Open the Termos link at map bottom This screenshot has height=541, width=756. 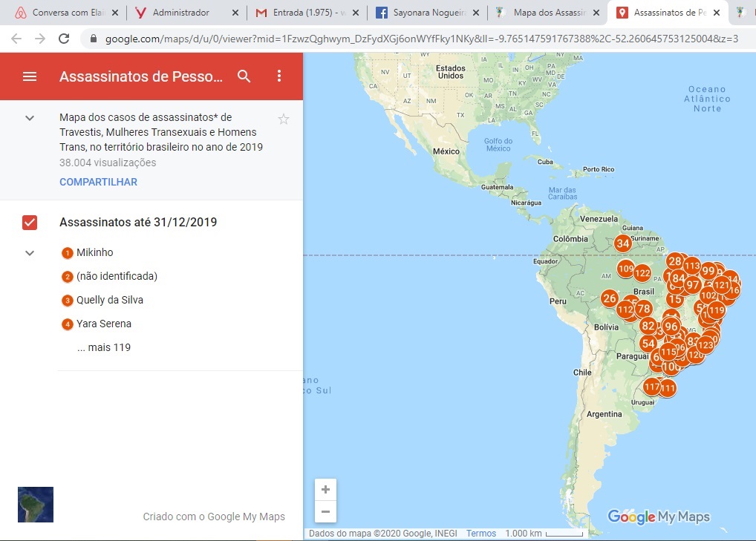[x=481, y=534]
